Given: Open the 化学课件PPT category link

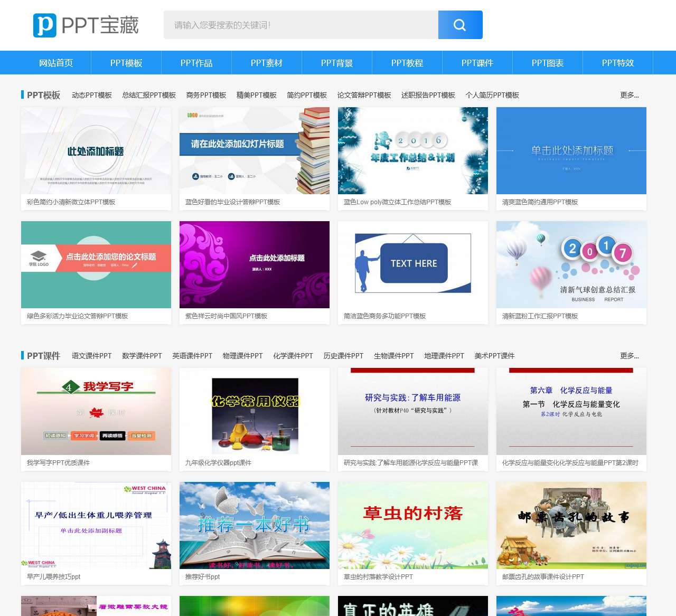Looking at the screenshot, I should click(293, 356).
